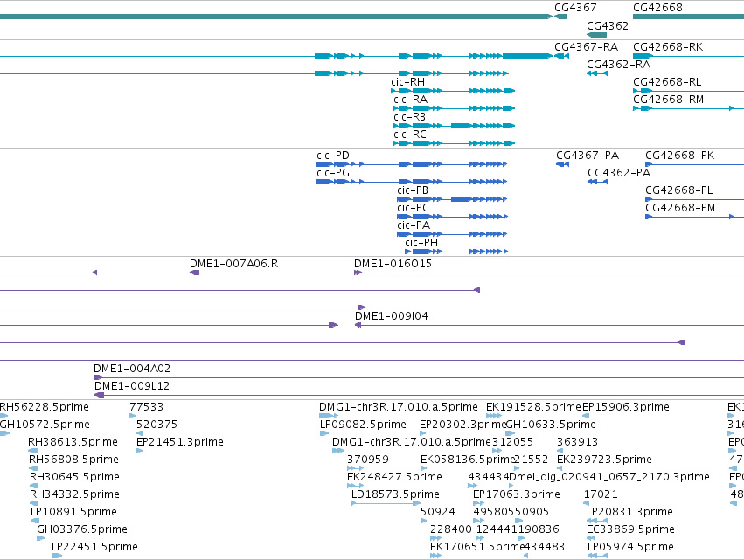Open the DME1-009I04 clone label
This screenshot has width=744, height=560.
click(392, 316)
